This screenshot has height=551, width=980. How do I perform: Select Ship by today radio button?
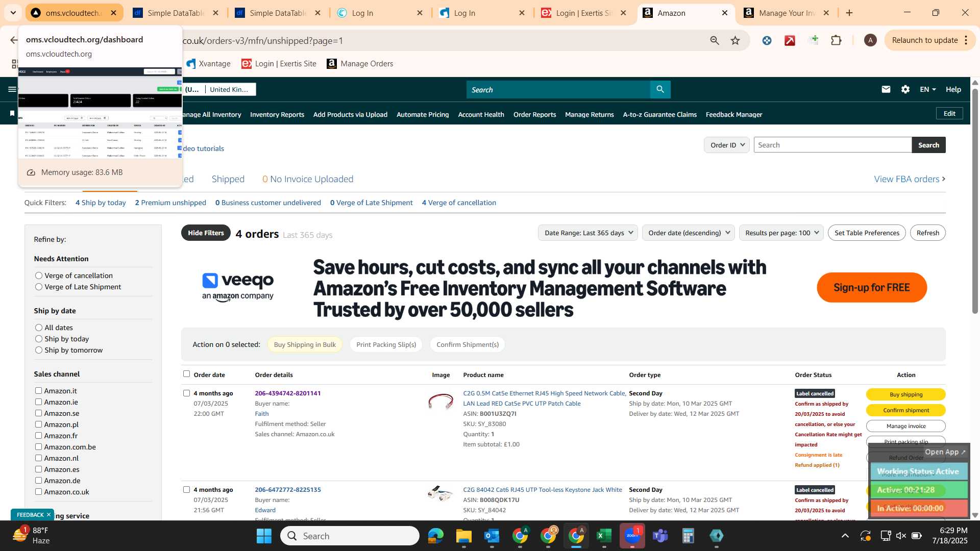38,339
